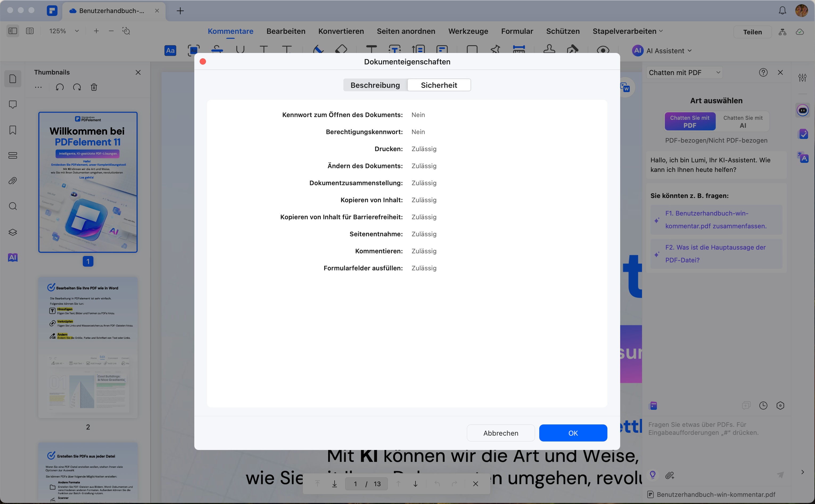This screenshot has width=815, height=504.
Task: Zoom out with the minus button
Action: (x=111, y=31)
